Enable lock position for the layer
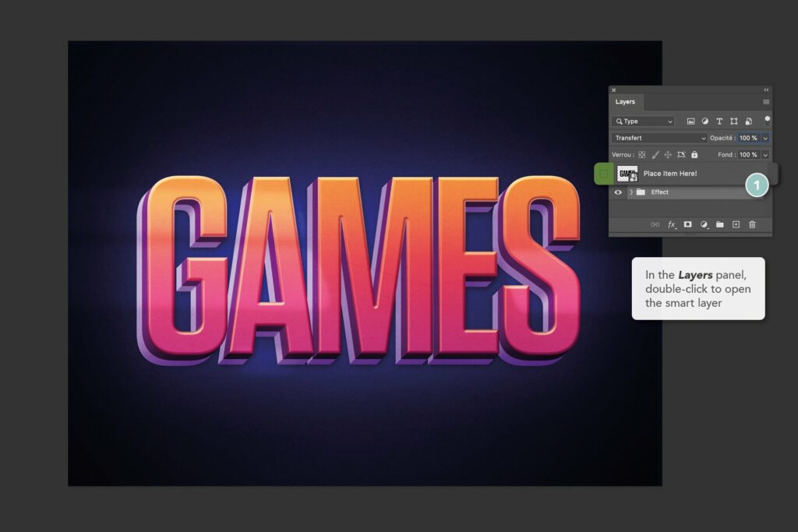Viewport: 798px width, 532px height. pyautogui.click(x=669, y=155)
